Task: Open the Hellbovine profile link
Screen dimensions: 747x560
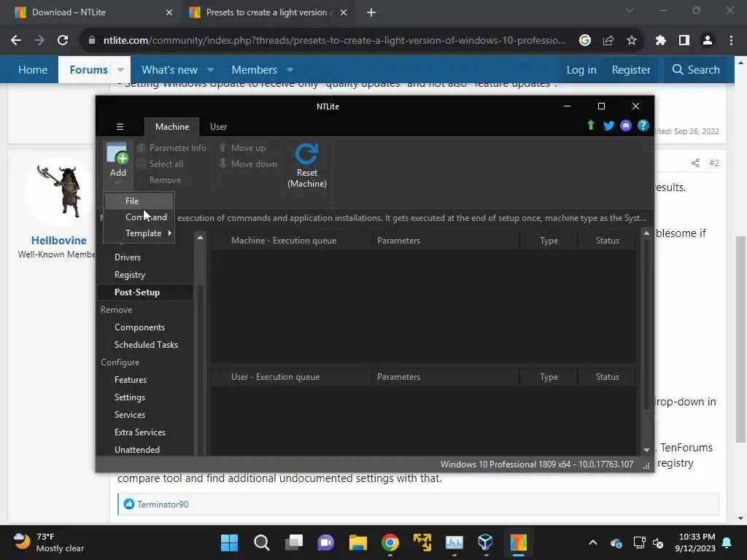Action: [59, 241]
